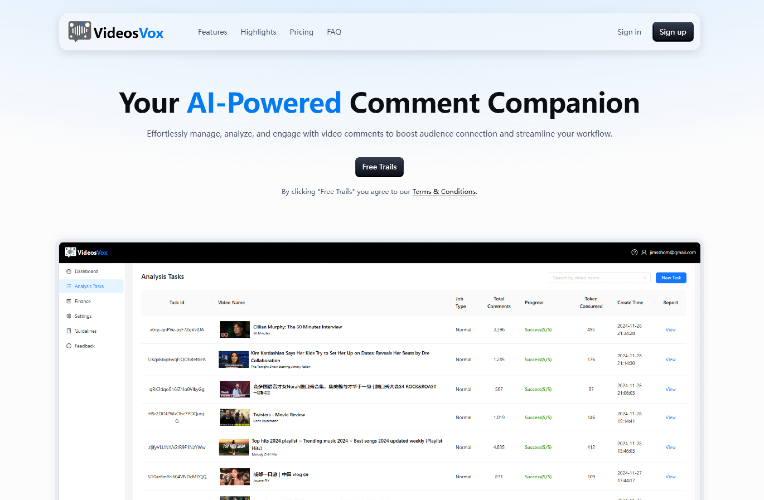Click the Total Comments column header

tap(499, 303)
